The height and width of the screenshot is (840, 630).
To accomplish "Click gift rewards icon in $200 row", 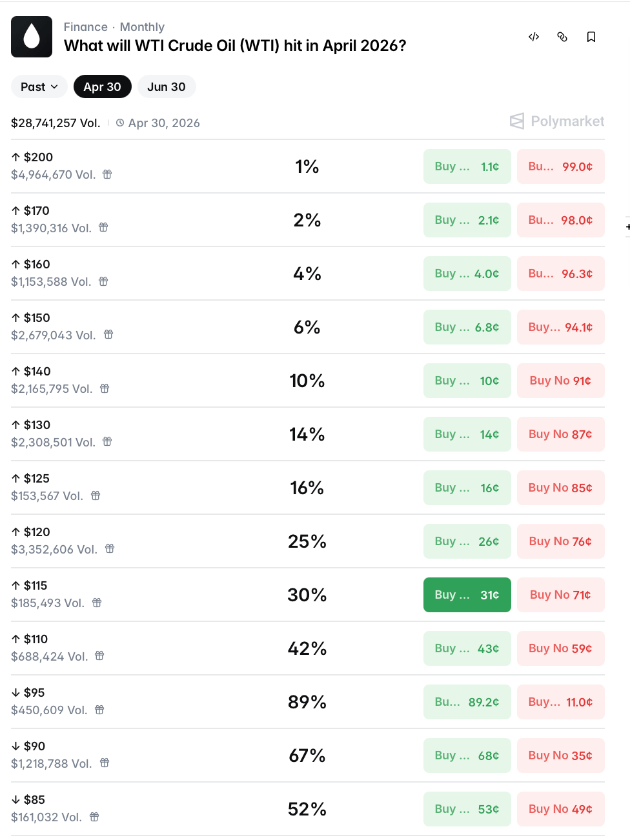I will 107,174.
